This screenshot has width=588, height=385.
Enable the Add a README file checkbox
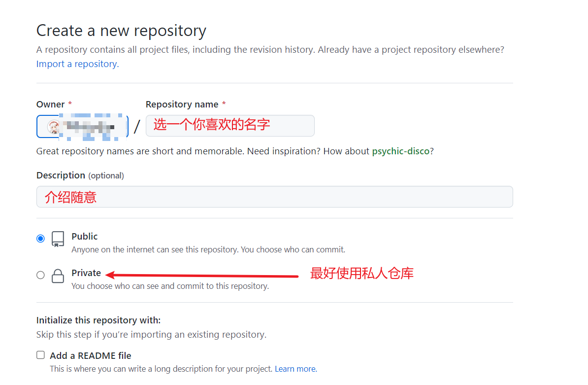(x=40, y=355)
